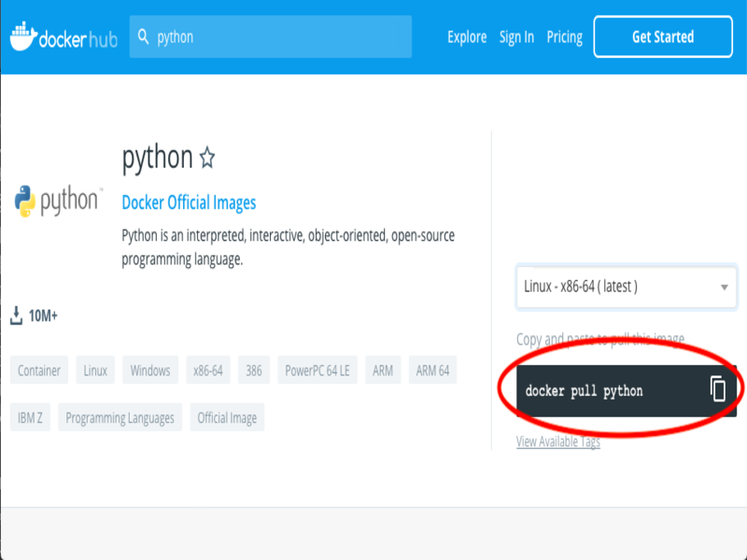Viewport: 747px width, 560px height.
Task: Select the x86-64 tag
Action: [x=207, y=370]
